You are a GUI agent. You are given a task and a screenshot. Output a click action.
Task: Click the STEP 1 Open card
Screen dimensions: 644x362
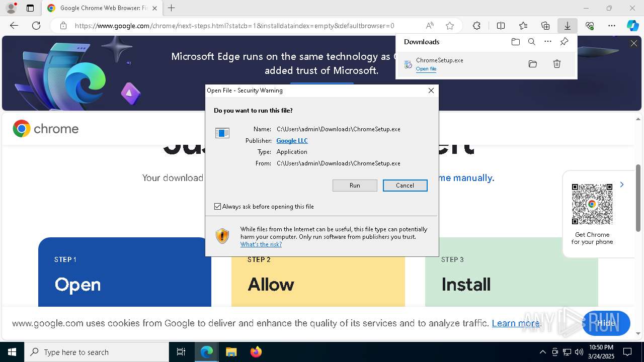pos(125,272)
